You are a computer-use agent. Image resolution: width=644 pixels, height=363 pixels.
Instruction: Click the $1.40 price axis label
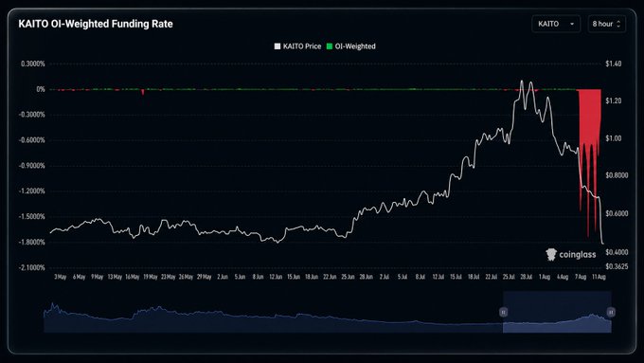(613, 64)
